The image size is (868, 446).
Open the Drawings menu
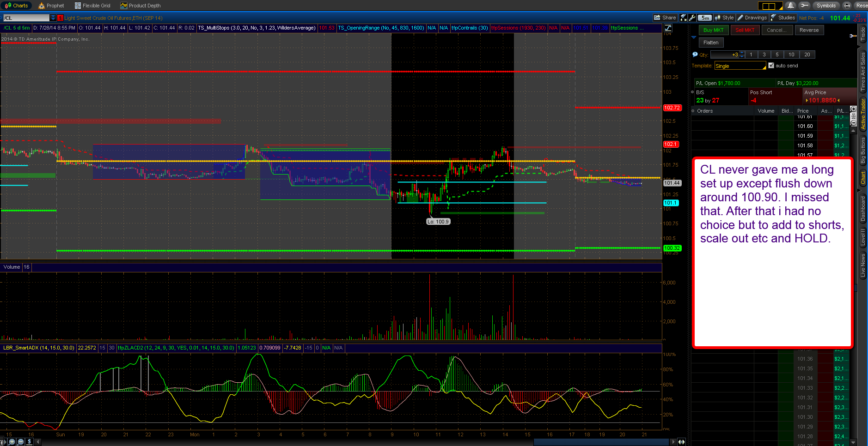[x=752, y=18]
